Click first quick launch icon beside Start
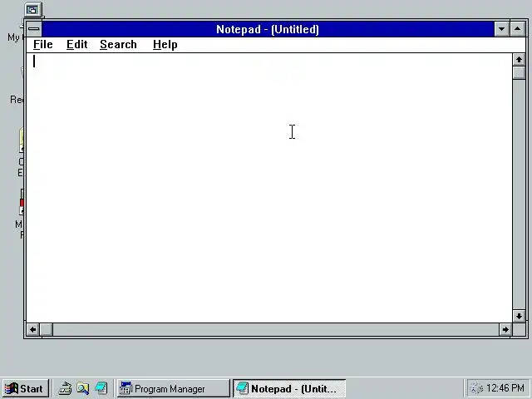The height and width of the screenshot is (399, 532). (65, 388)
